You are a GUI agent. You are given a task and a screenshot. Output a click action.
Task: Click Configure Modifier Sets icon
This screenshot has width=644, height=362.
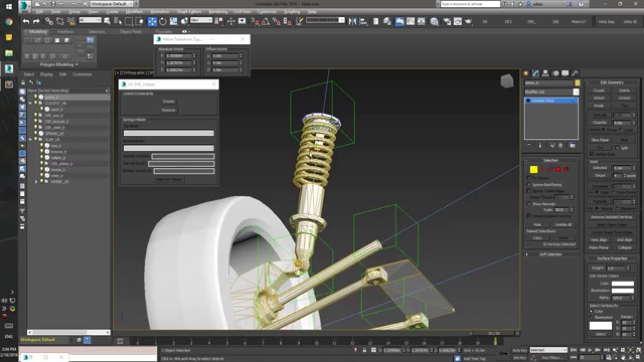pos(572,145)
